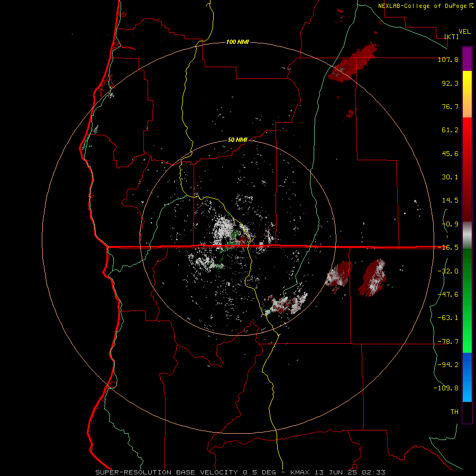Click the -32.0 velocity scale value

(x=448, y=271)
